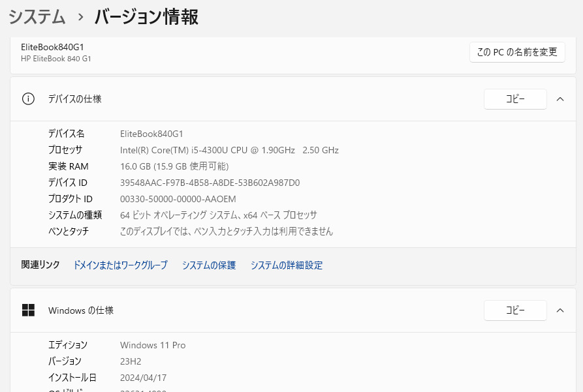Image resolution: width=583 pixels, height=392 pixels.
Task: Copy Windows specifications with コピー button
Action: [x=515, y=310]
